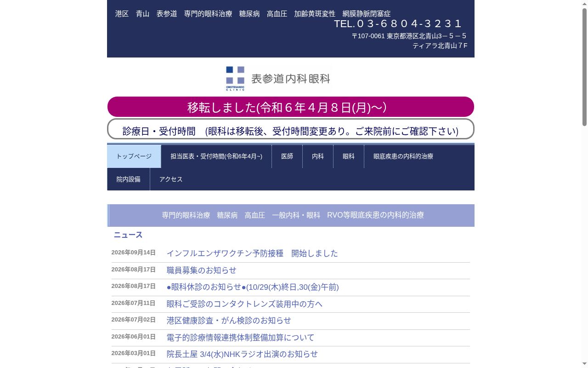588x368 pixels.
Task: Select the 眼科 menu item
Action: tap(349, 156)
